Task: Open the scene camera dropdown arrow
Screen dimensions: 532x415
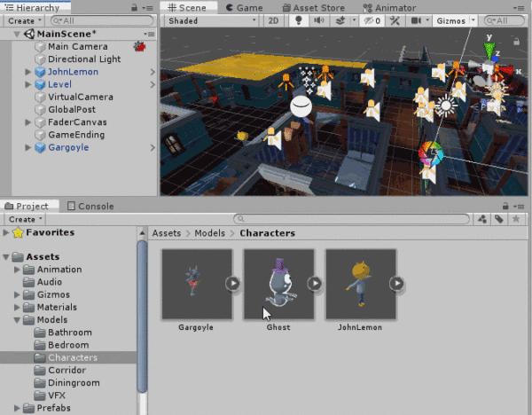Action: (427, 20)
